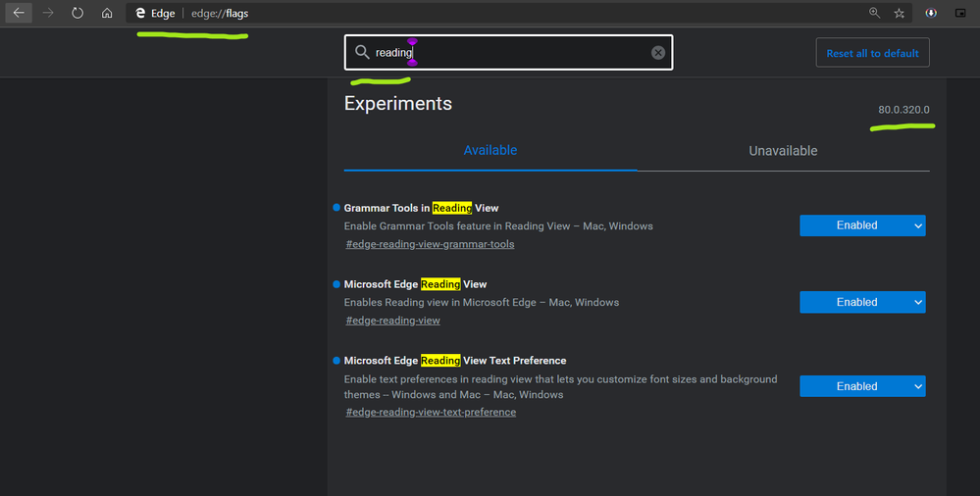Click the 'Microsoft Edge Reading View' title
980x496 pixels.
(x=415, y=284)
